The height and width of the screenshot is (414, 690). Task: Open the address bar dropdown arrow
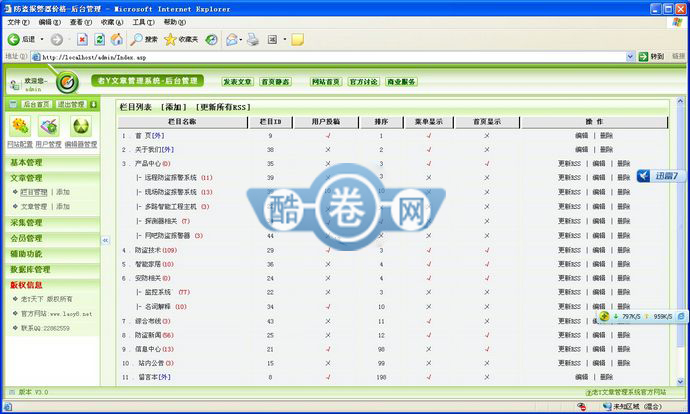[x=630, y=57]
